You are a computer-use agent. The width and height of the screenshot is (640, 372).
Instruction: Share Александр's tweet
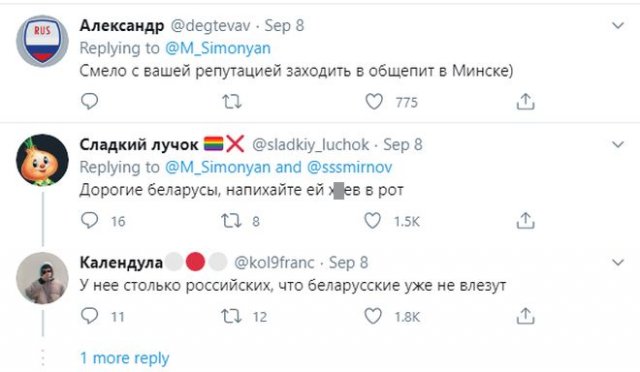point(525,101)
